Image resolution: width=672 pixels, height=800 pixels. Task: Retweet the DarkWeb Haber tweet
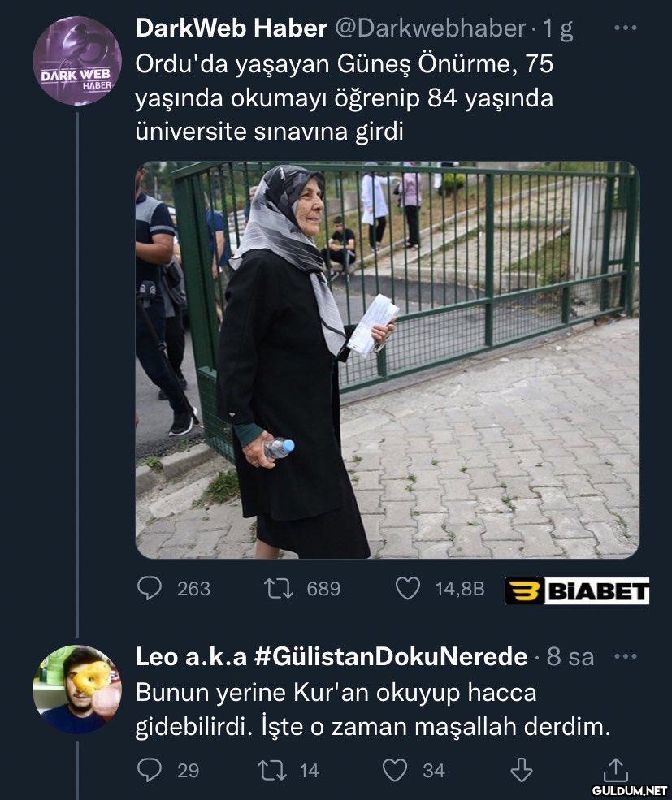[279, 588]
